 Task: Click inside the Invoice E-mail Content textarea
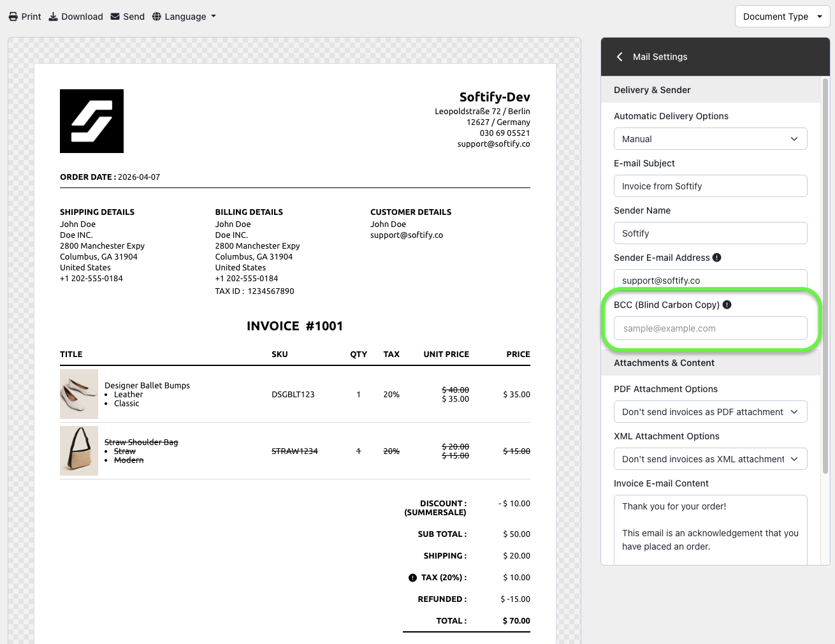(x=710, y=529)
